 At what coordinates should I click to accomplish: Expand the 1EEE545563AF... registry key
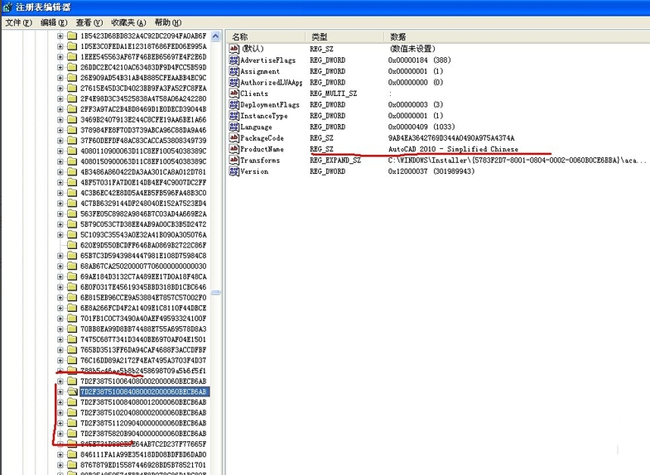(x=61, y=57)
